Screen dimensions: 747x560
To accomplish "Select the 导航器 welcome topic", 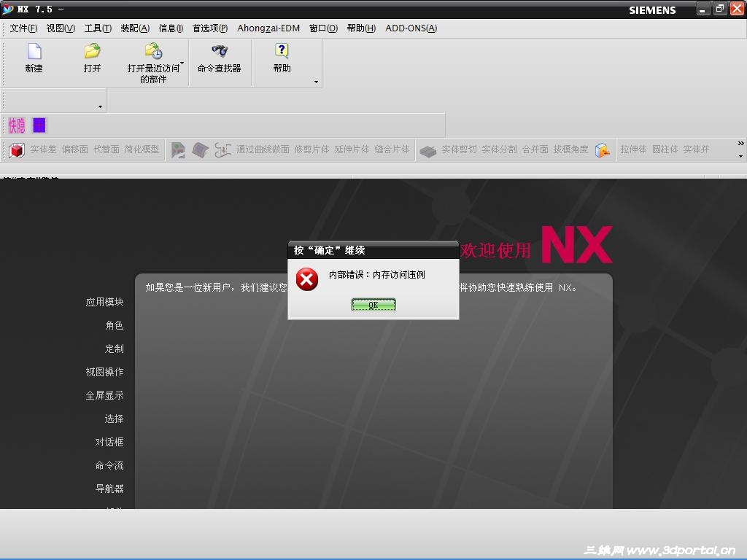I will coord(109,489).
